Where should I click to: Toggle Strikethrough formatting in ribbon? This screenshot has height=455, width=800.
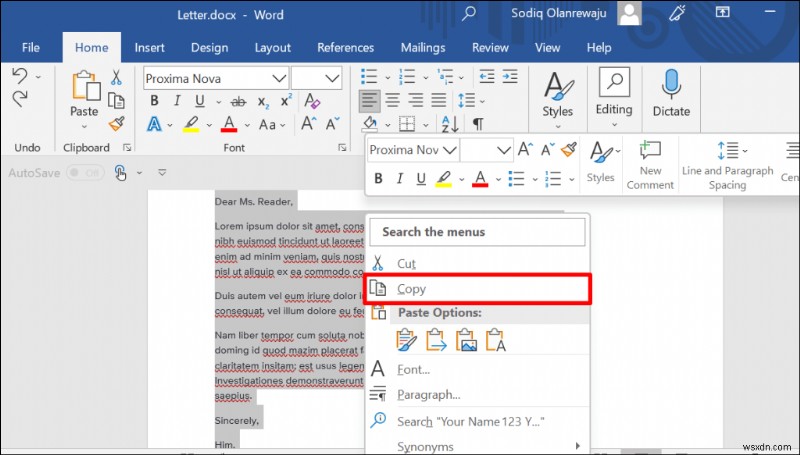pyautogui.click(x=238, y=102)
